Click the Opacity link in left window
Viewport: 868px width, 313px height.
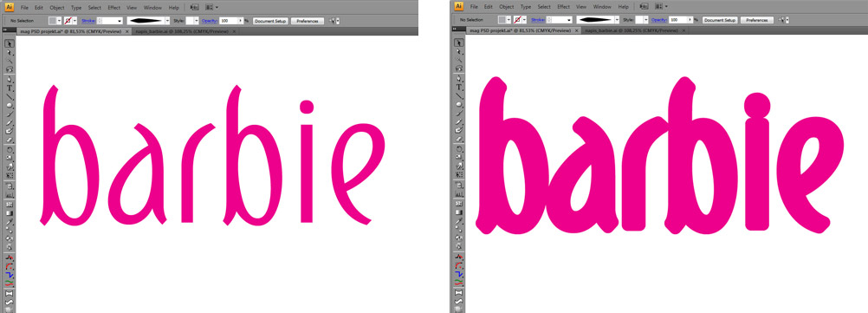(210, 21)
